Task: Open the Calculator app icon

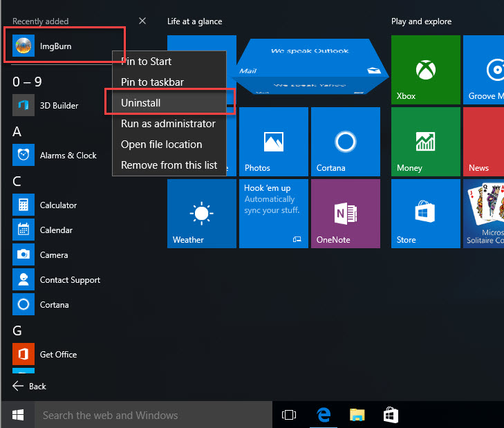Action: coord(24,205)
